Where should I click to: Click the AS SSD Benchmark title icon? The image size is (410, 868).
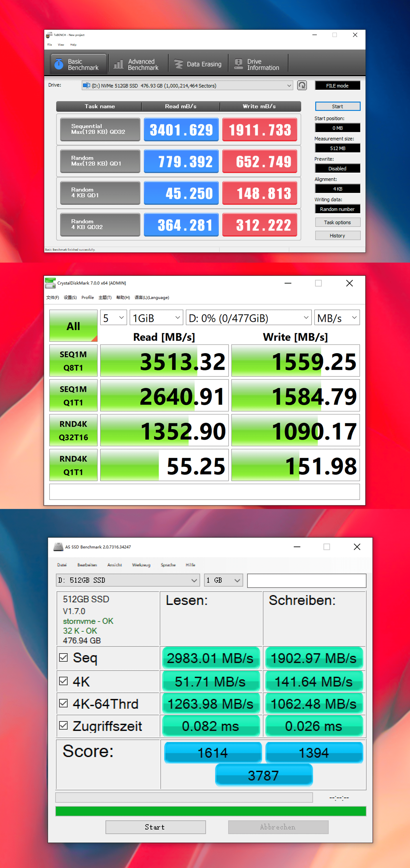pos(58,547)
